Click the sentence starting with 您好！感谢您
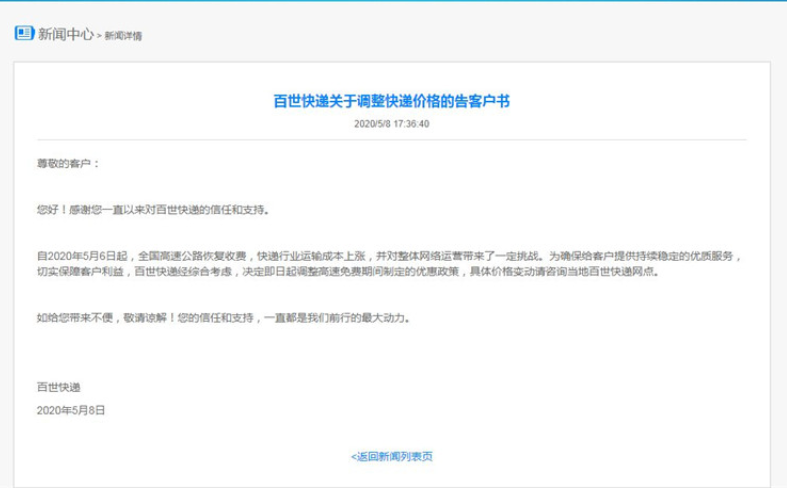 click(152, 210)
